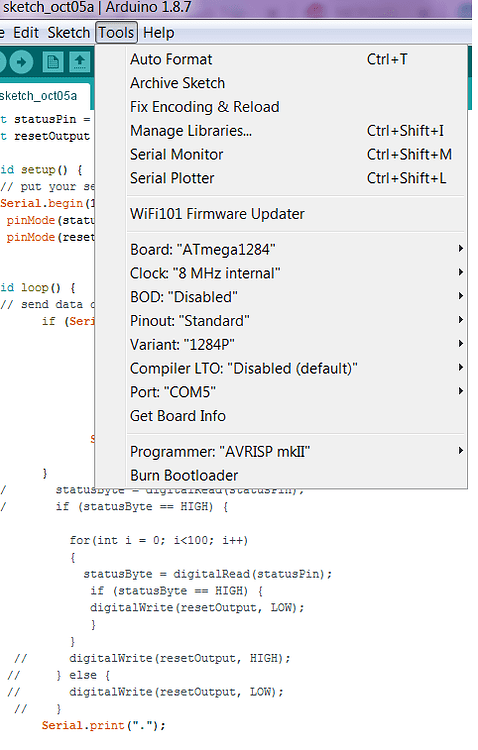478x750 pixels.
Task: Expand the Clock "8 MHz internal" submenu
Action: pos(296,273)
